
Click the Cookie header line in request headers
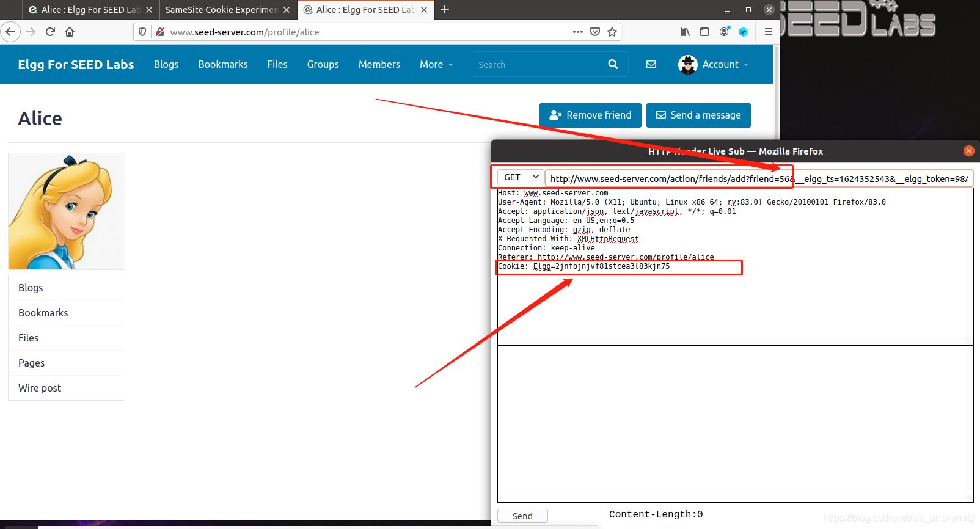(583, 266)
